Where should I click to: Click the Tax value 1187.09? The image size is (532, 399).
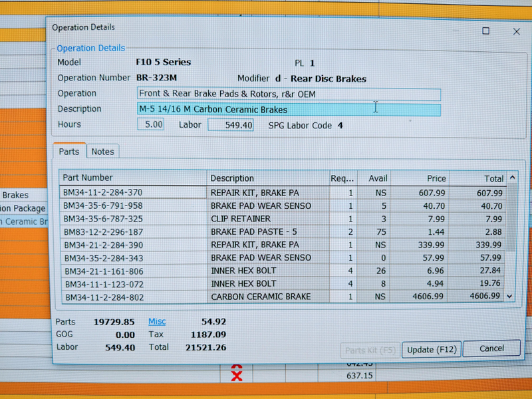(x=208, y=334)
